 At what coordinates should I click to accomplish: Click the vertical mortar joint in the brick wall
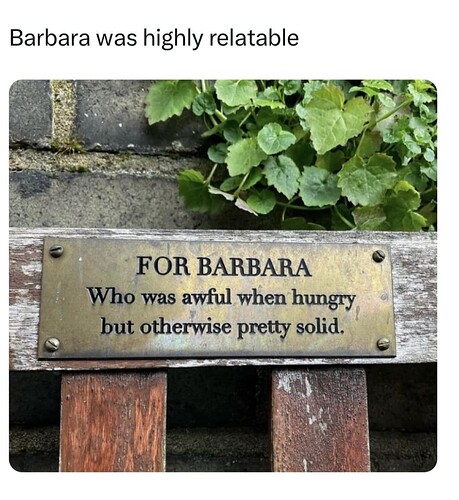(x=63, y=113)
